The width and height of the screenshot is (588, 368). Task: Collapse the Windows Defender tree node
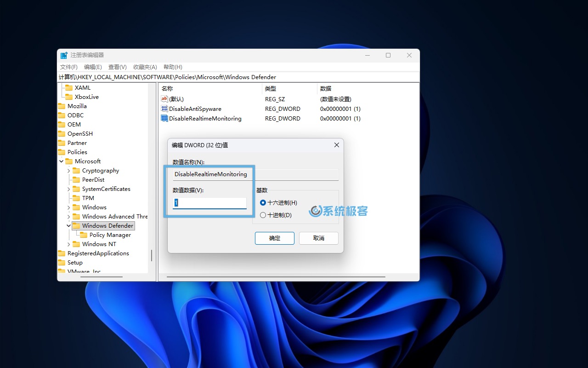coord(68,226)
